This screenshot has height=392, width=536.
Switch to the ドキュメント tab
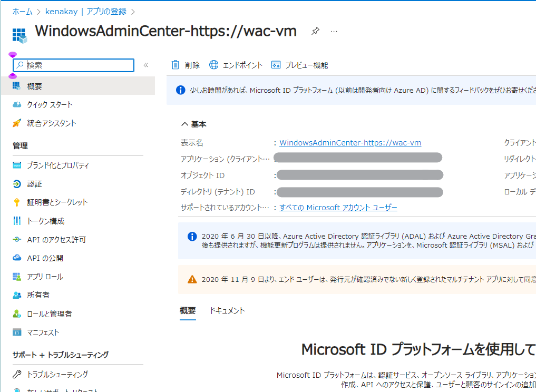tap(227, 311)
